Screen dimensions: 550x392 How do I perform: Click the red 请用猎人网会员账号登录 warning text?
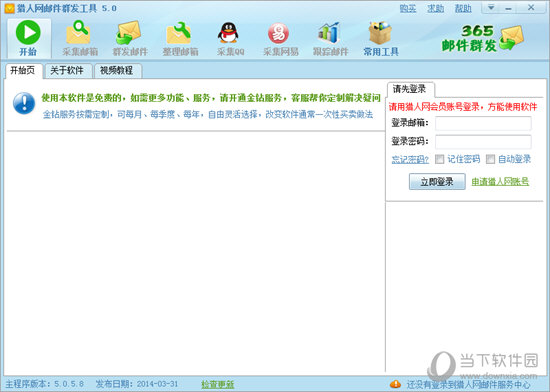coord(463,107)
